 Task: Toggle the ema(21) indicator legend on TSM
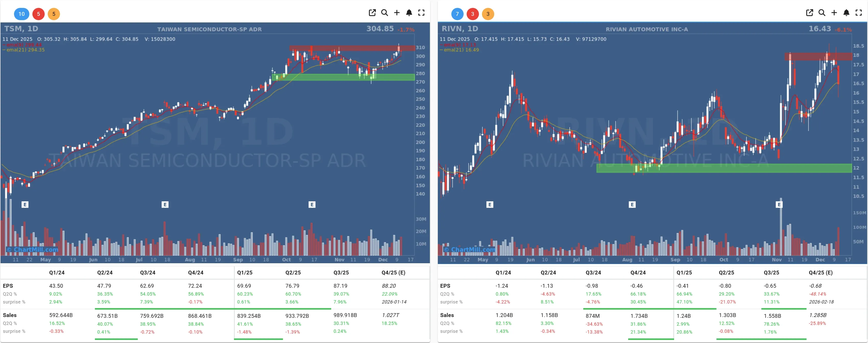pyautogui.click(x=23, y=50)
